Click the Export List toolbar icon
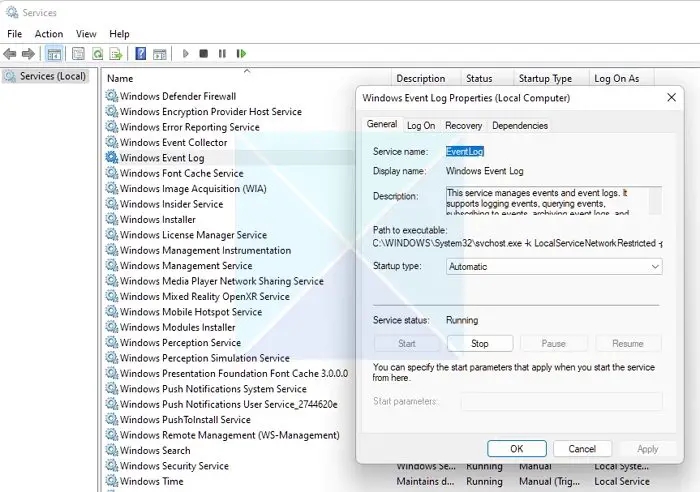The height and width of the screenshot is (492, 700). click(x=116, y=54)
